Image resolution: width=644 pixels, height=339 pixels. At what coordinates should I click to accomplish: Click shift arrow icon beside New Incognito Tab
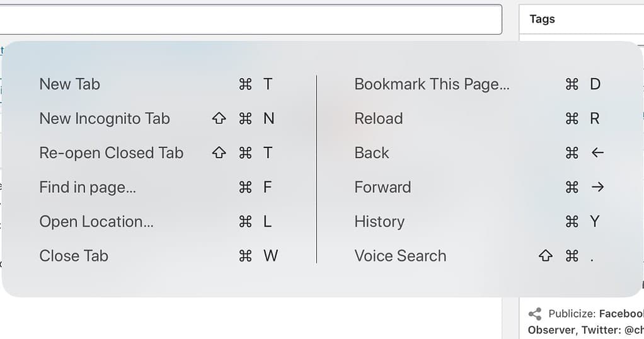(219, 118)
